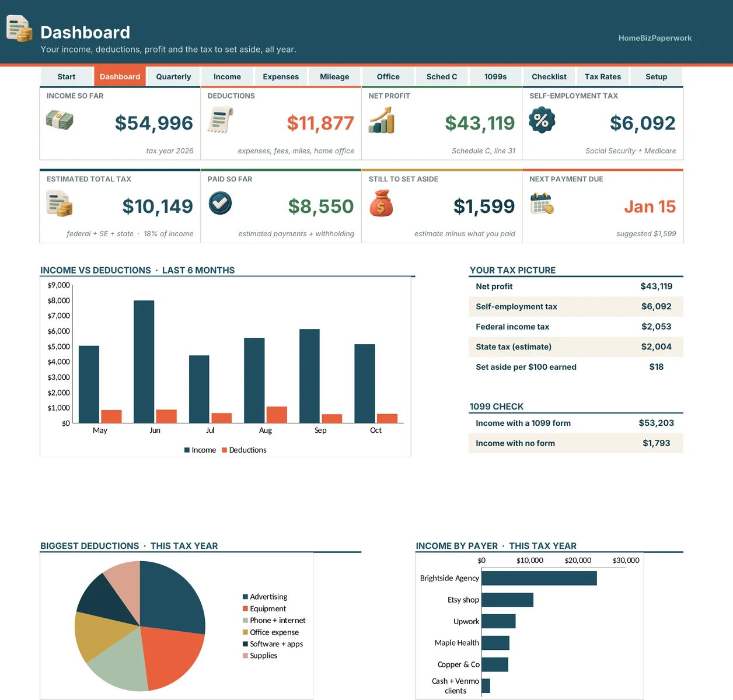The height and width of the screenshot is (700, 733).
Task: Click the September income bar
Action: 310,376
